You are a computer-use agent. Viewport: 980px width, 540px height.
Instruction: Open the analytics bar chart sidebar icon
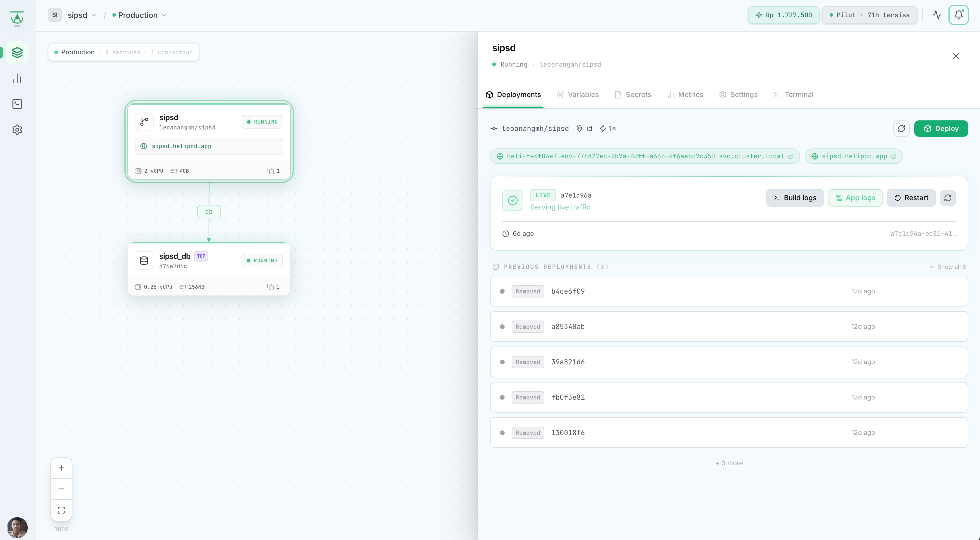pyautogui.click(x=17, y=78)
